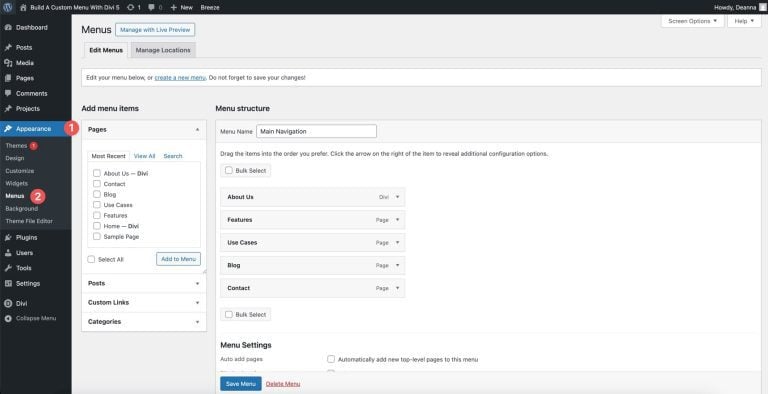Collapse the Pages panel arrow
This screenshot has width=768, height=394.
click(x=197, y=130)
